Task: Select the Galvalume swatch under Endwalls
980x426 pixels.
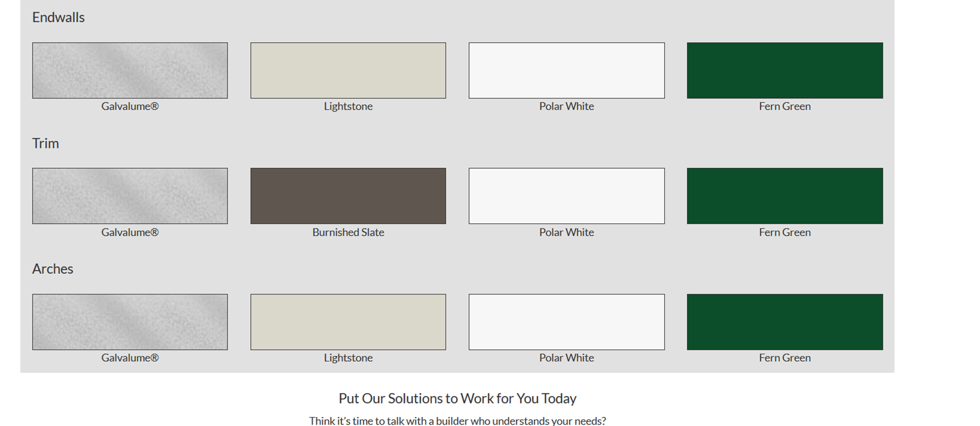Action: [x=130, y=70]
